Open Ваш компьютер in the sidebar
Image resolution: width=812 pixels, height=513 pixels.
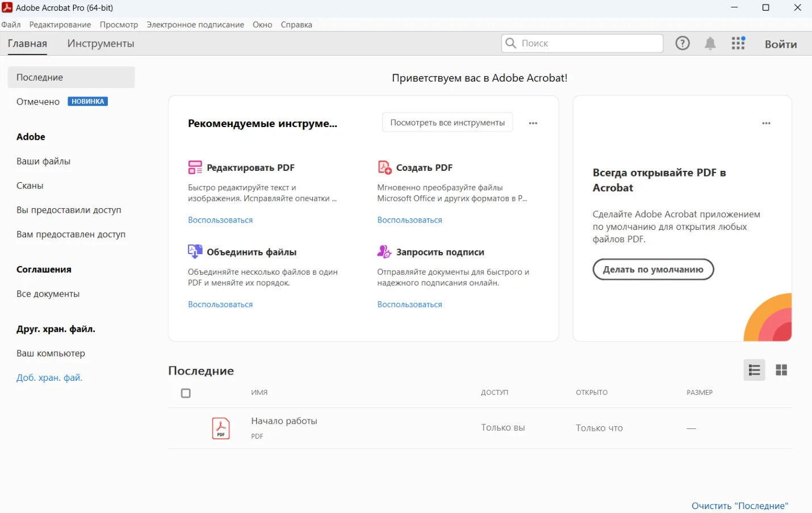[x=51, y=353]
